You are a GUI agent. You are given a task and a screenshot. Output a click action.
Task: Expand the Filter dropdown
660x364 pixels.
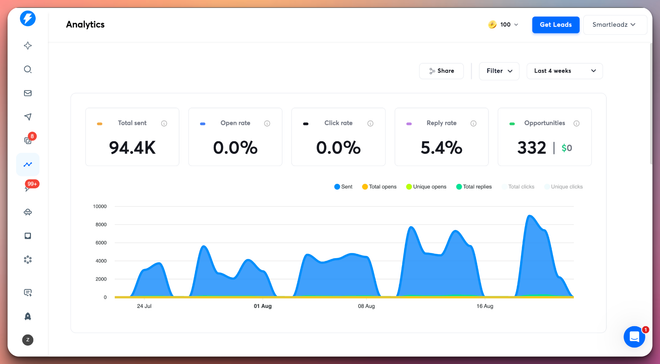coord(499,71)
